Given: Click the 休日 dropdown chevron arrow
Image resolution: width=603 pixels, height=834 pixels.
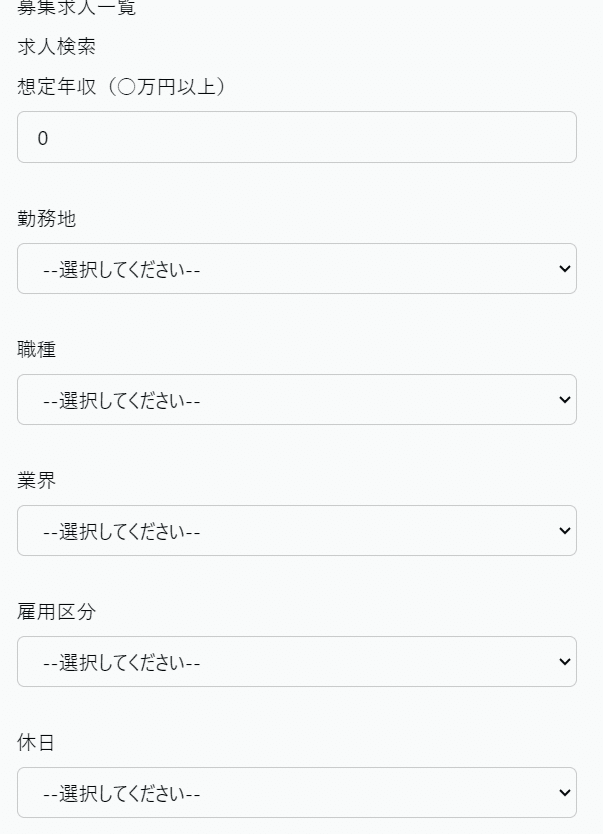Looking at the screenshot, I should coord(565,793).
